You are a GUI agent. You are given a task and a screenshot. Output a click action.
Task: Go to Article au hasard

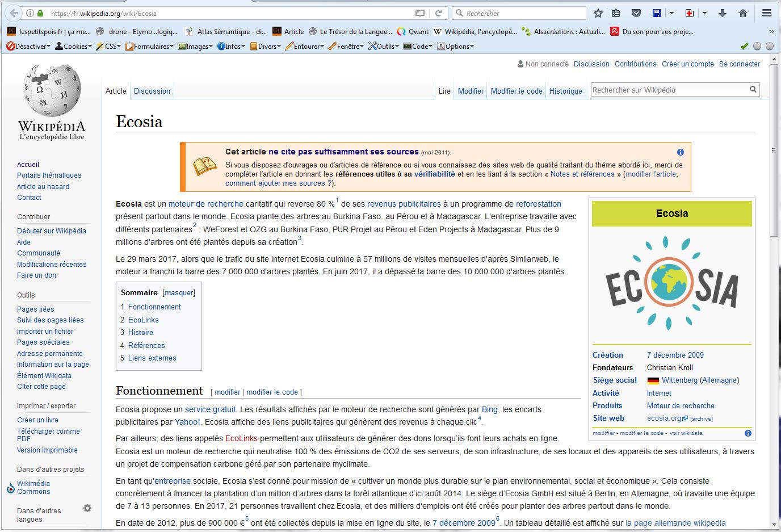click(43, 187)
